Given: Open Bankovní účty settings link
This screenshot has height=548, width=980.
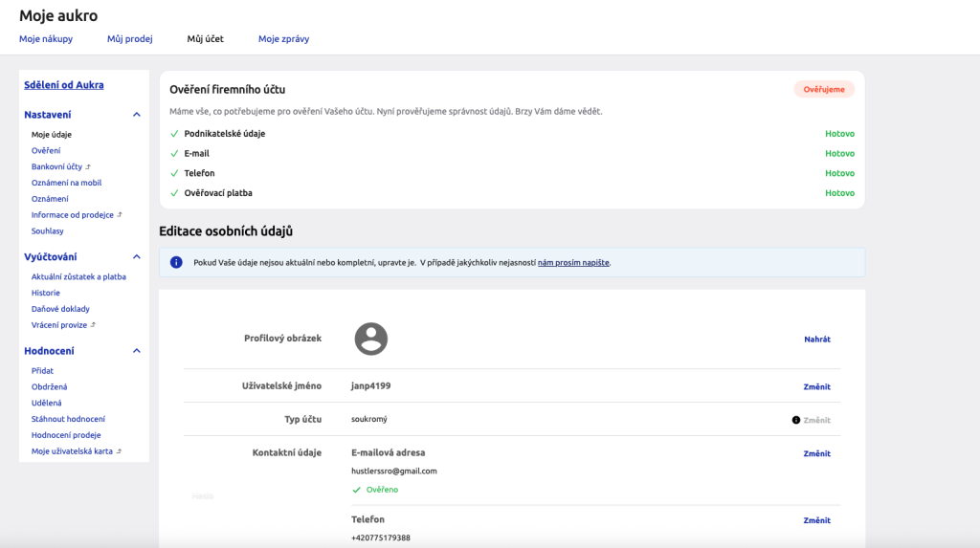Looking at the screenshot, I should [x=56, y=166].
